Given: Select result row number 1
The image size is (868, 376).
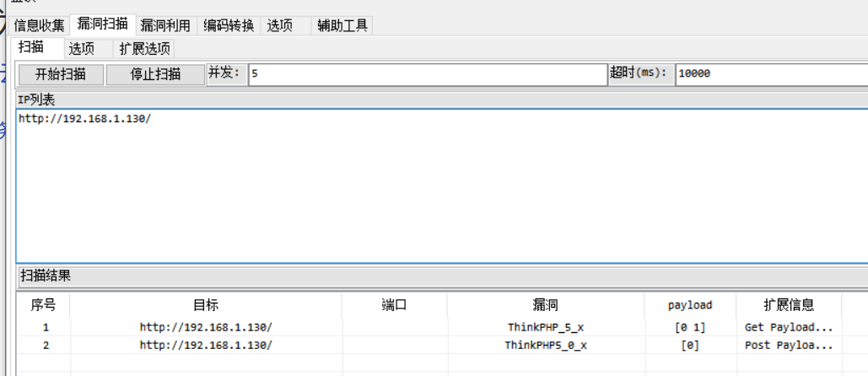Looking at the screenshot, I should click(46, 327).
